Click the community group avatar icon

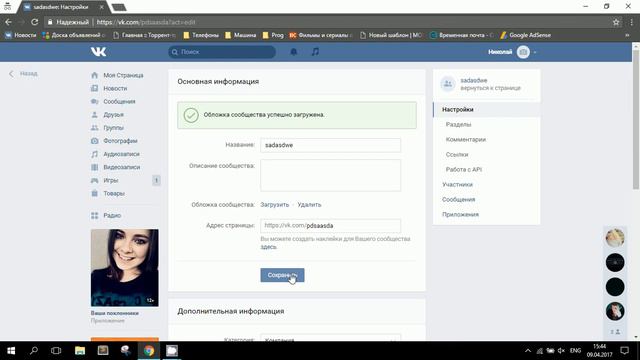tap(448, 84)
